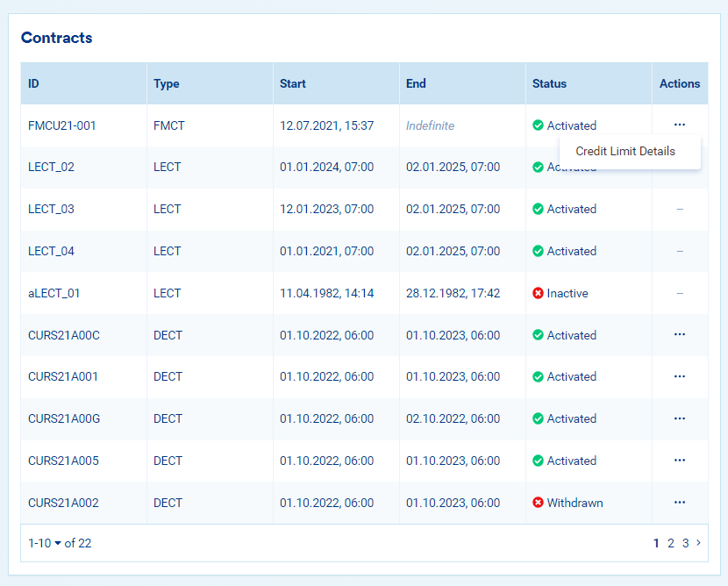Go to the next page arrow

click(698, 543)
